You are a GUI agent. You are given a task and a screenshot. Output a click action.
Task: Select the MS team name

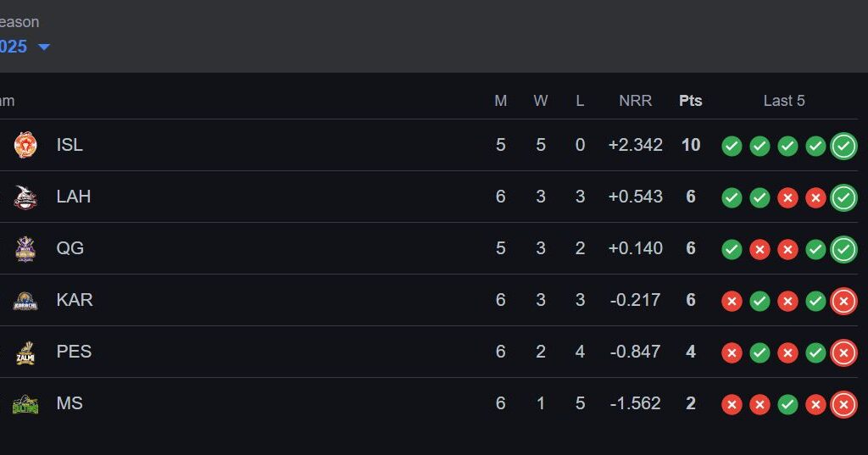70,403
